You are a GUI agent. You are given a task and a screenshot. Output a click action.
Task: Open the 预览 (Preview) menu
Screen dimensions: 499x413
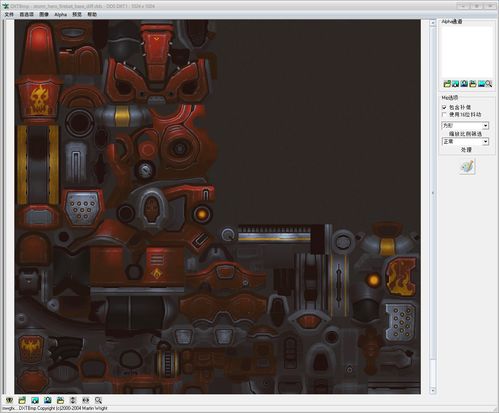pos(77,14)
